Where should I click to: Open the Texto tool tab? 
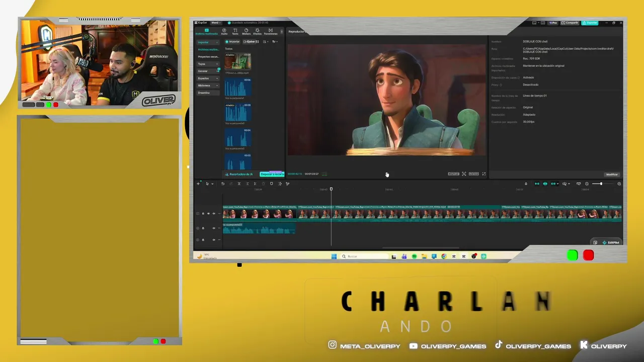point(235,31)
